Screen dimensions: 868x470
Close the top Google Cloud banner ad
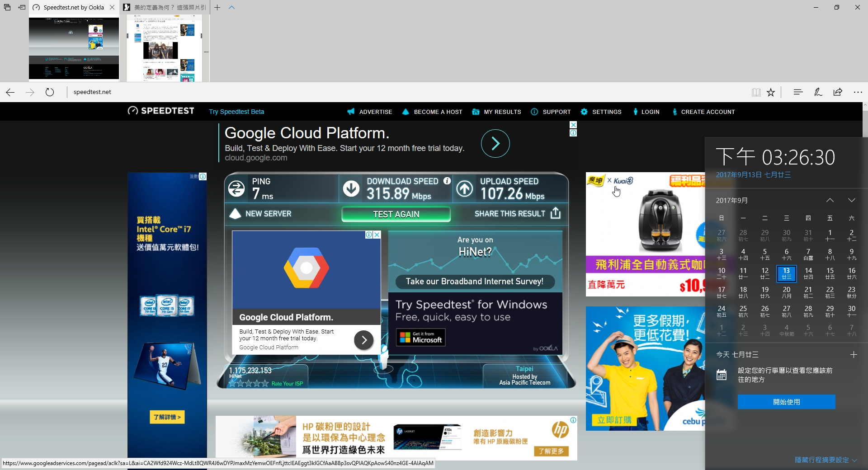(573, 125)
